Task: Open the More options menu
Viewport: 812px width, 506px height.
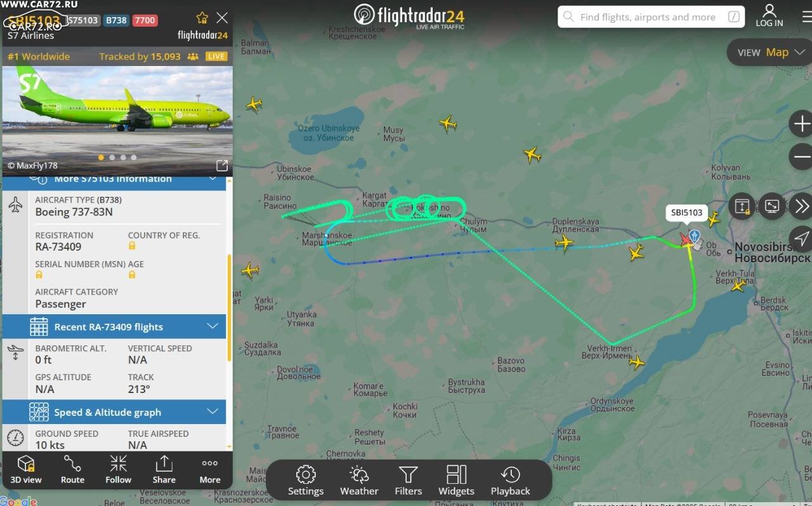Action: point(210,470)
